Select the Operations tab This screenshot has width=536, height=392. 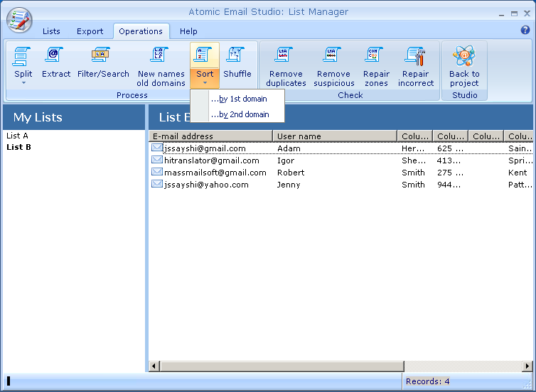[x=141, y=31]
